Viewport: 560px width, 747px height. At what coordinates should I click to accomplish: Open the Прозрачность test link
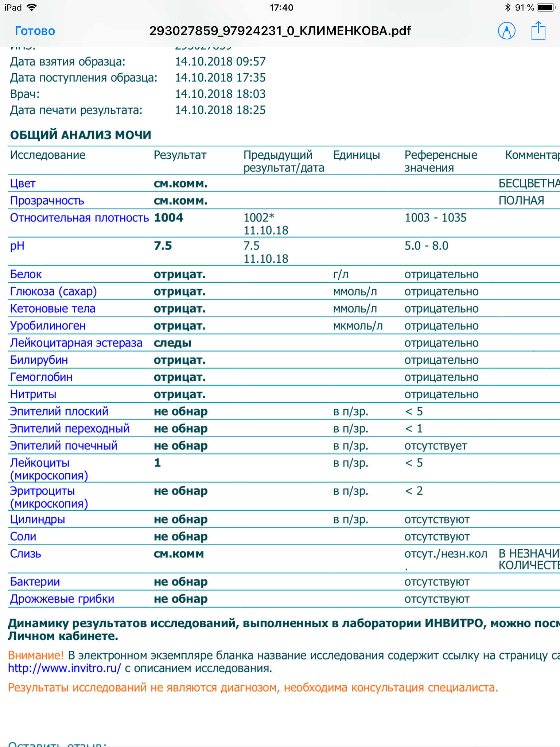[47, 201]
